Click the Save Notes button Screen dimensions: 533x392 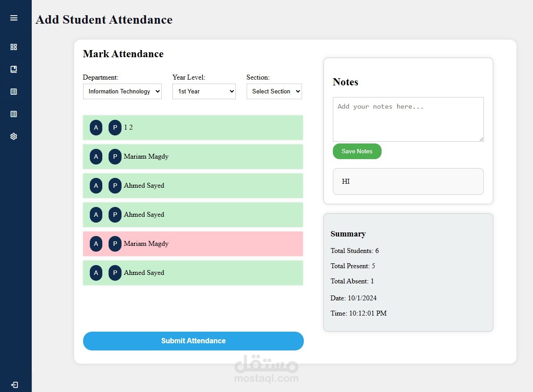point(357,151)
